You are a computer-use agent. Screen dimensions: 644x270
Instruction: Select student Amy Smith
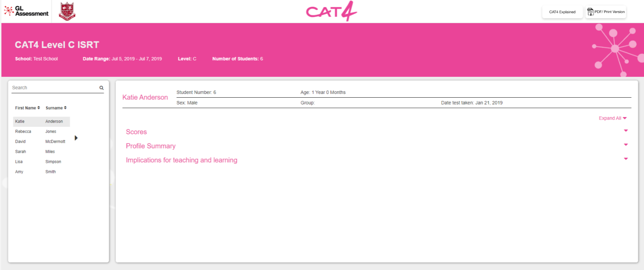click(x=41, y=172)
